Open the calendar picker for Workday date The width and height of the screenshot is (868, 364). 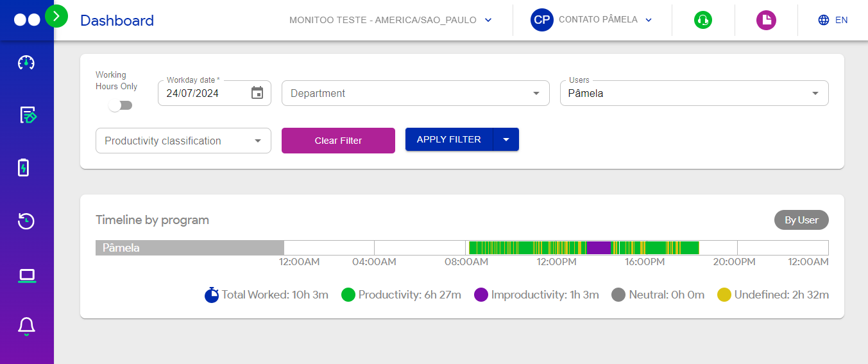click(257, 93)
